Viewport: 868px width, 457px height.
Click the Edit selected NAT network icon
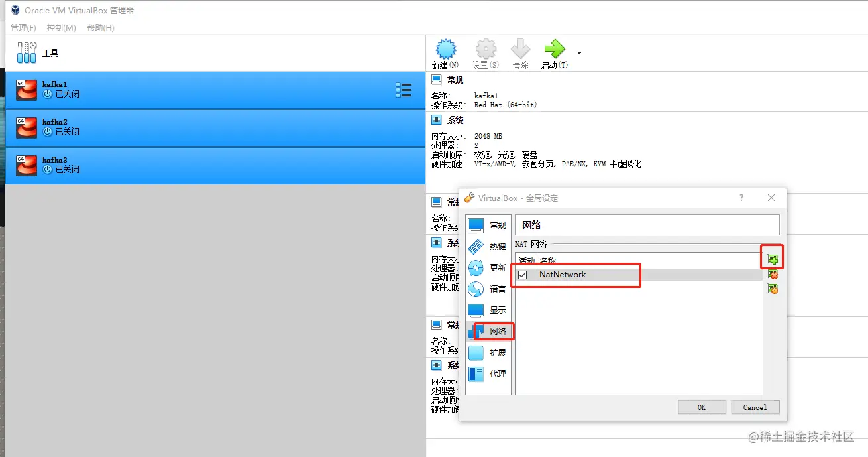[772, 289]
